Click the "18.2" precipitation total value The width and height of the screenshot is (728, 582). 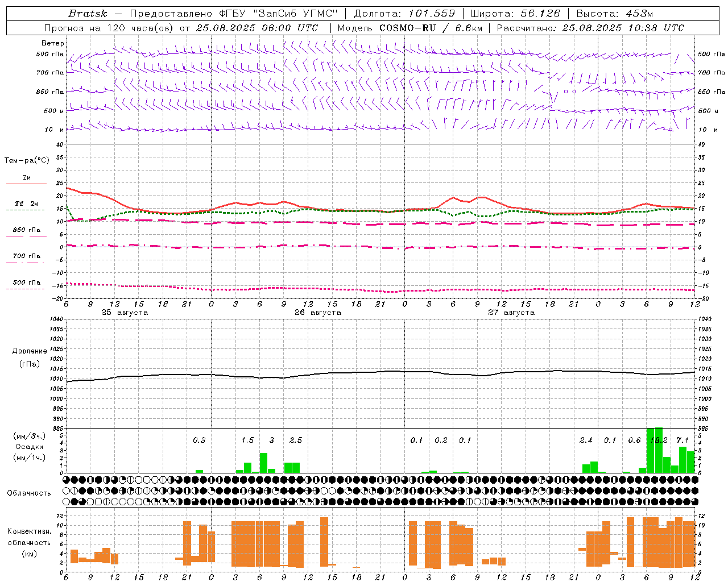659,440
